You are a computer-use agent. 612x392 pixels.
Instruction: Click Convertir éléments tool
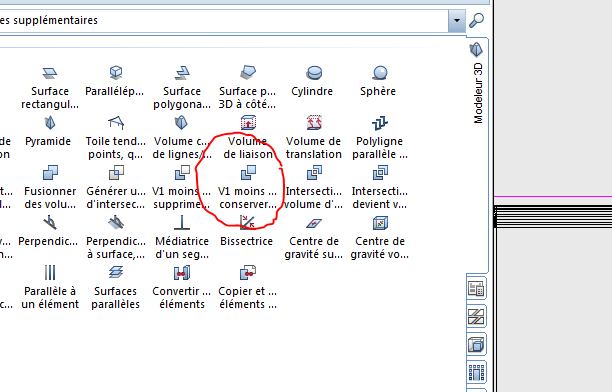point(182,287)
